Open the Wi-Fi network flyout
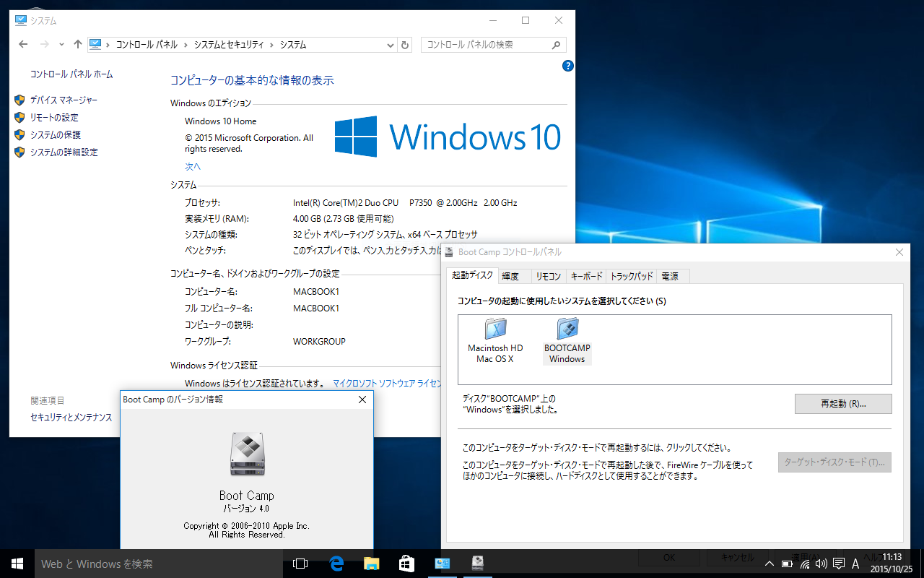Screen dimensions: 924x578 tap(804, 564)
